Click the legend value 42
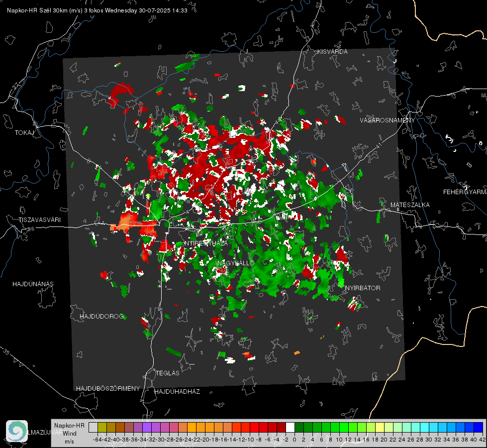This screenshot has width=487, height=448. 483,440
